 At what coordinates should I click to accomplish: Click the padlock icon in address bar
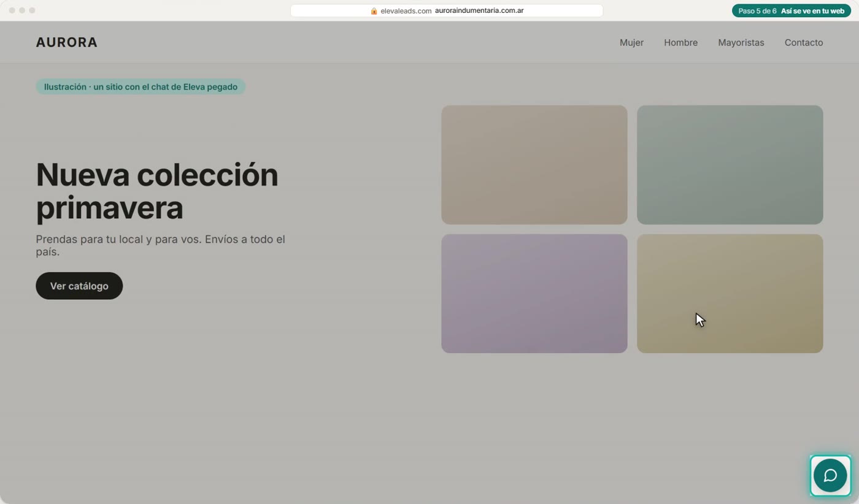pos(374,11)
